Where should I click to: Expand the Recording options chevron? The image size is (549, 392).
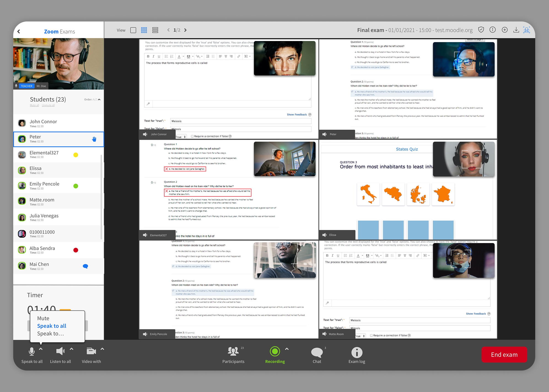(287, 349)
